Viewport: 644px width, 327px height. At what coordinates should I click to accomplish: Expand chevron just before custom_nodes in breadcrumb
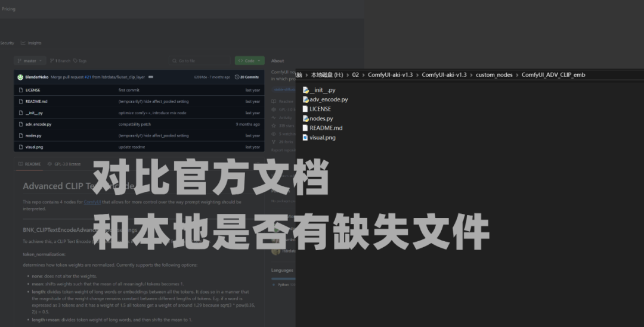(471, 74)
